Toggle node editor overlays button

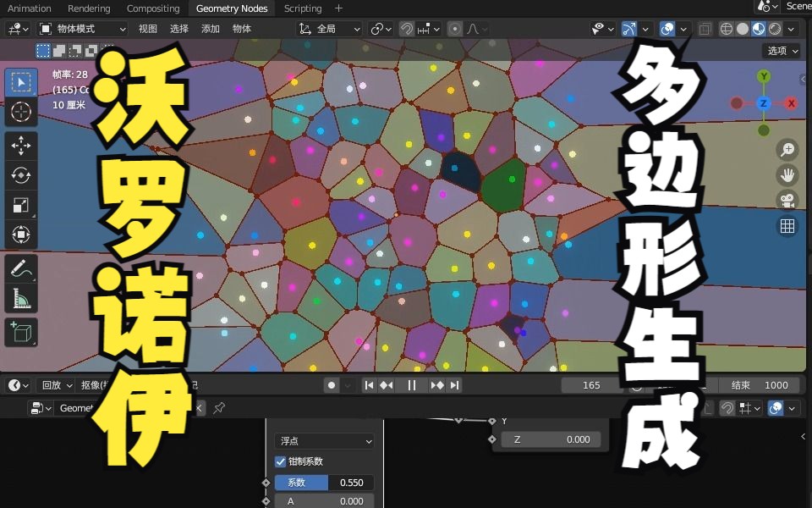(776, 408)
